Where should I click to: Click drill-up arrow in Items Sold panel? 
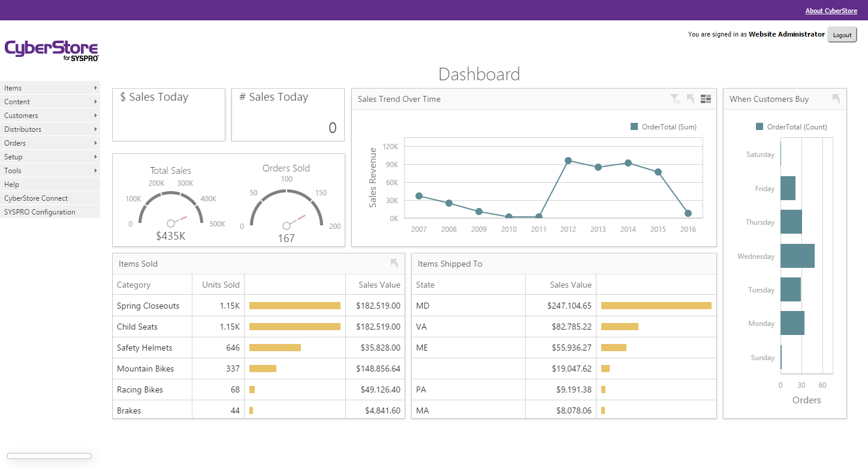point(394,263)
